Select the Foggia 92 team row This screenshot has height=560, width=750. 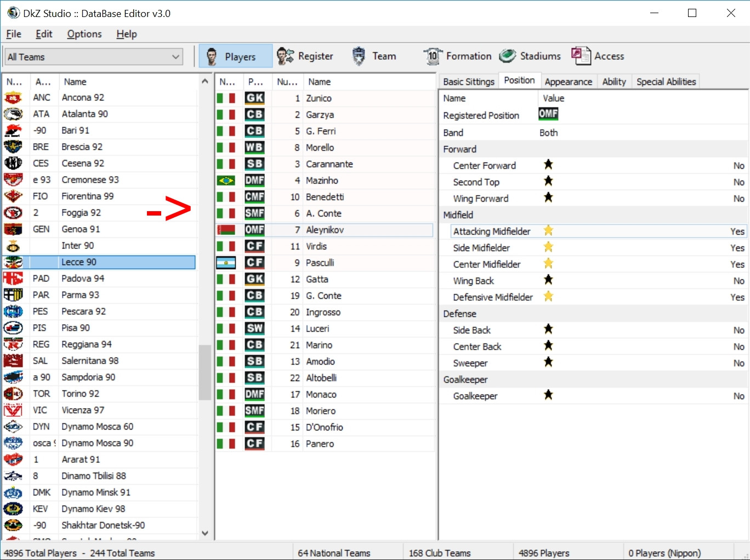(x=99, y=213)
